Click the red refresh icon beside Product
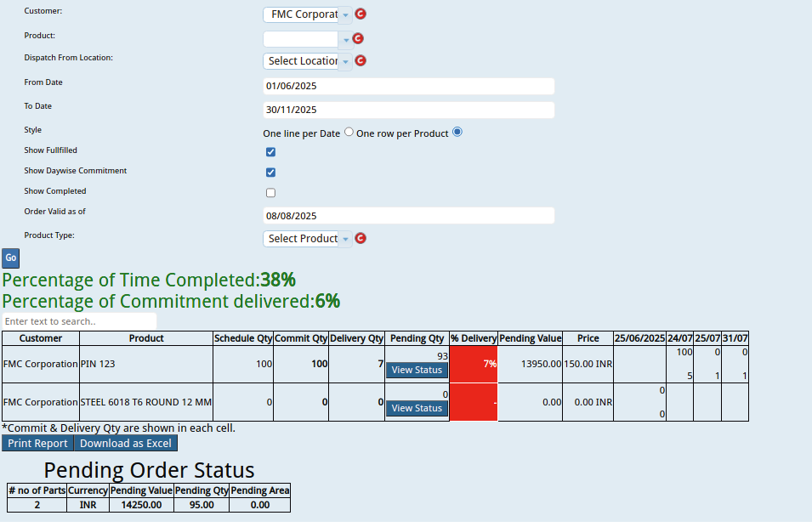812x527 pixels. click(358, 39)
